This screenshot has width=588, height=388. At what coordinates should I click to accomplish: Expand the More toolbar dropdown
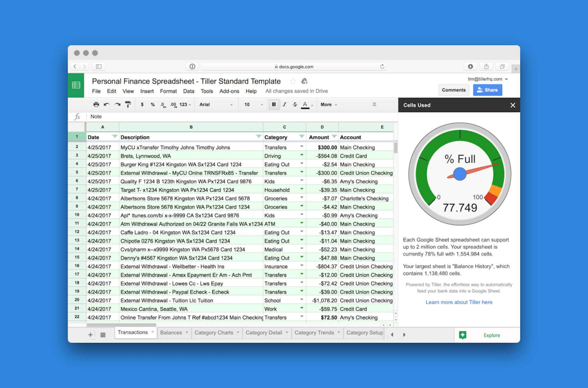point(329,105)
